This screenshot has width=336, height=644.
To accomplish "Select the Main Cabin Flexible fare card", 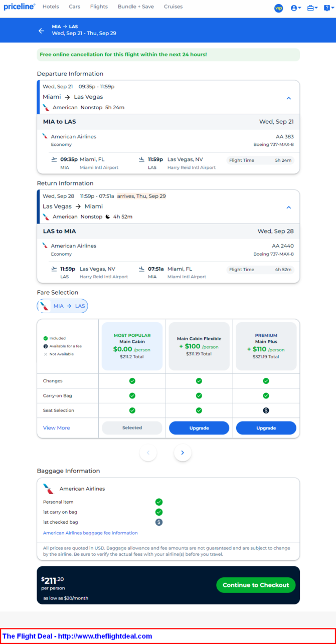I will click(x=199, y=346).
